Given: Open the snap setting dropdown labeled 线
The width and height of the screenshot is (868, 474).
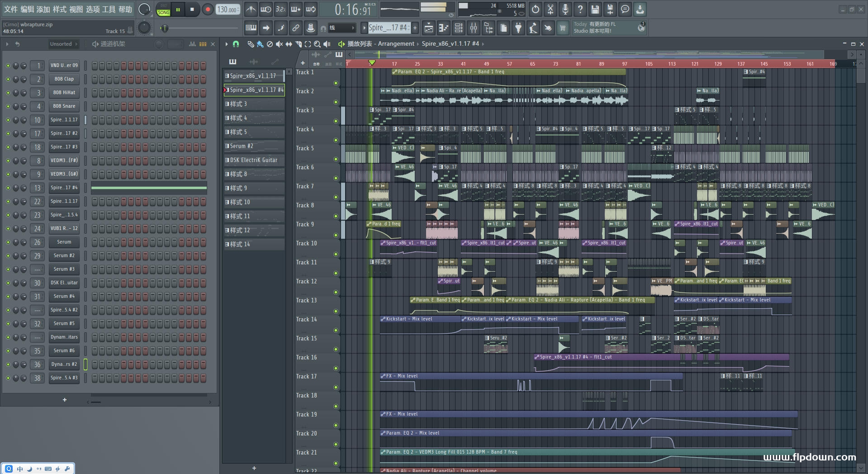Looking at the screenshot, I should click(x=342, y=28).
